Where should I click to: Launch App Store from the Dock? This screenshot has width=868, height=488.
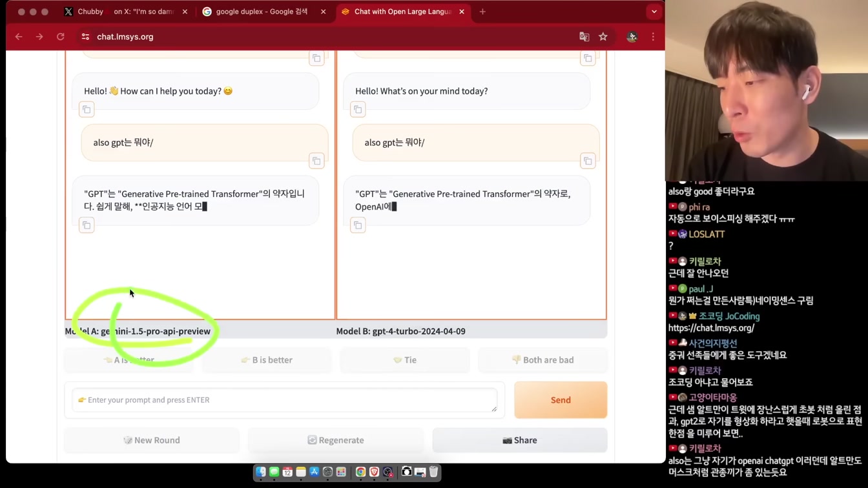(315, 472)
